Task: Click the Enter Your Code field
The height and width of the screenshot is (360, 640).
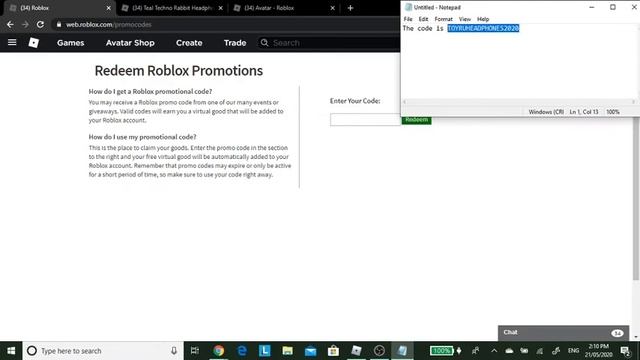Action: [365, 120]
